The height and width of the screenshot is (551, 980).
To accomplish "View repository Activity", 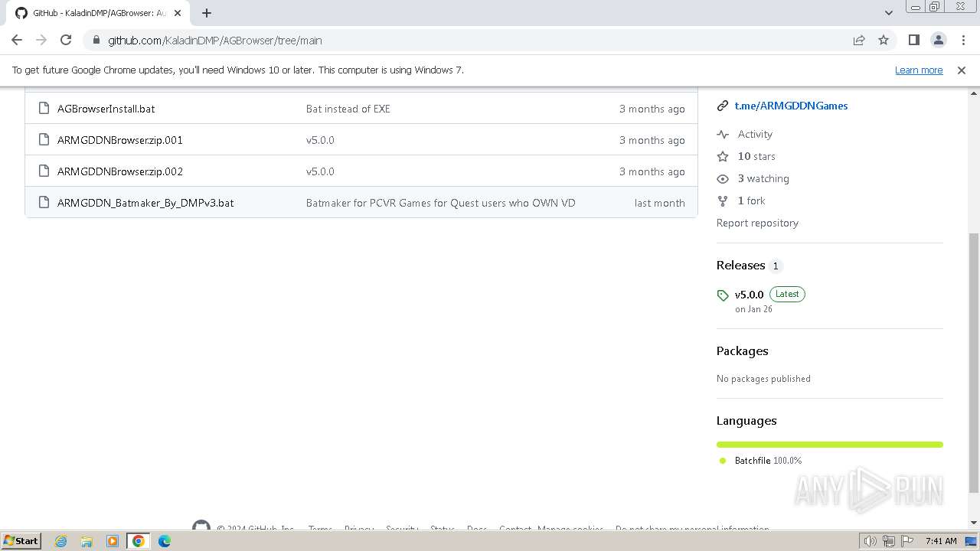I will pyautogui.click(x=755, y=134).
